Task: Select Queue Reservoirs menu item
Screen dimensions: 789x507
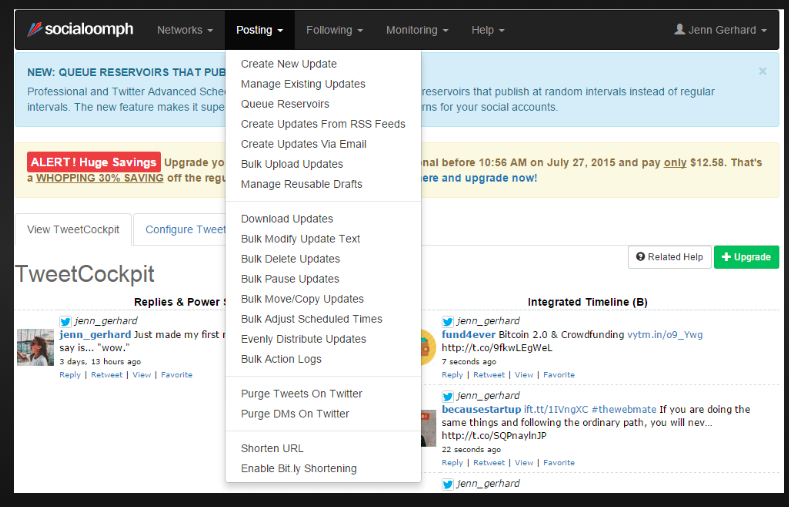Action: [285, 104]
